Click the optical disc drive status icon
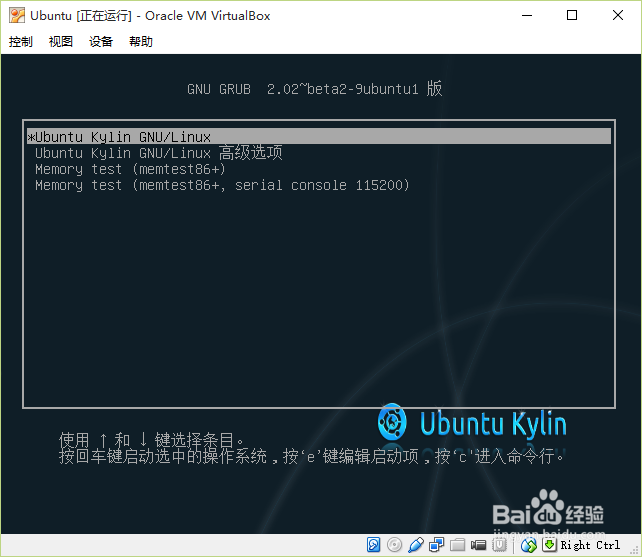 tap(394, 545)
